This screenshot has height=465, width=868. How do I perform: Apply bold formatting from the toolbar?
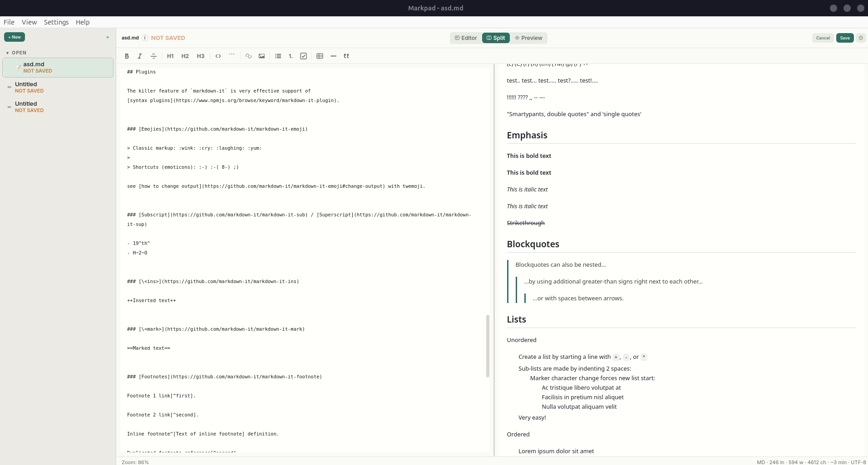click(x=127, y=56)
